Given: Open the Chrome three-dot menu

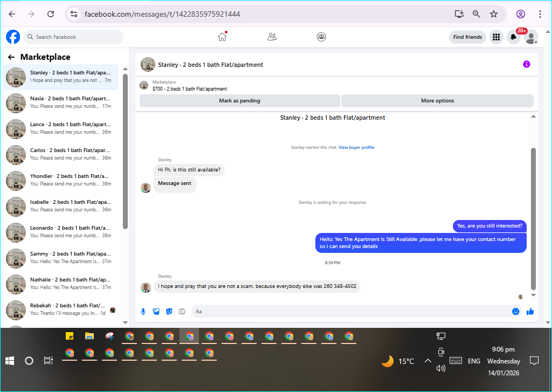Looking at the screenshot, I should pyautogui.click(x=540, y=14).
